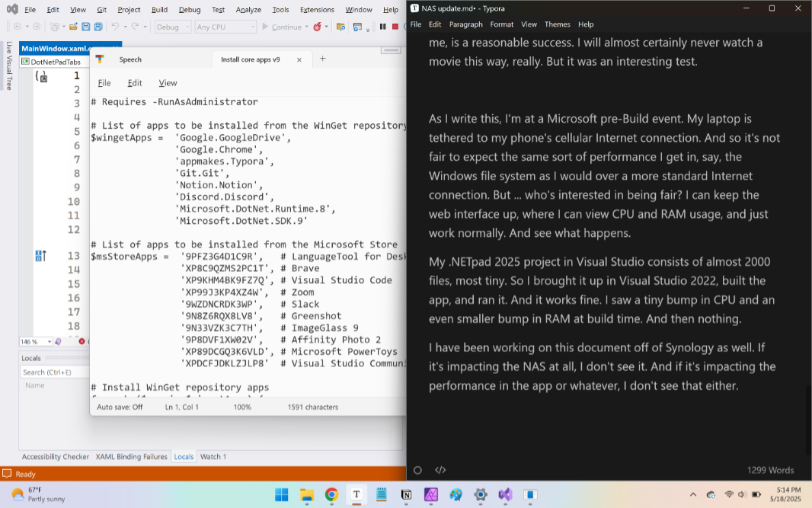The height and width of the screenshot is (508, 812).
Task: Click the Save icon in Visual Studio toolbar
Action: point(86,27)
